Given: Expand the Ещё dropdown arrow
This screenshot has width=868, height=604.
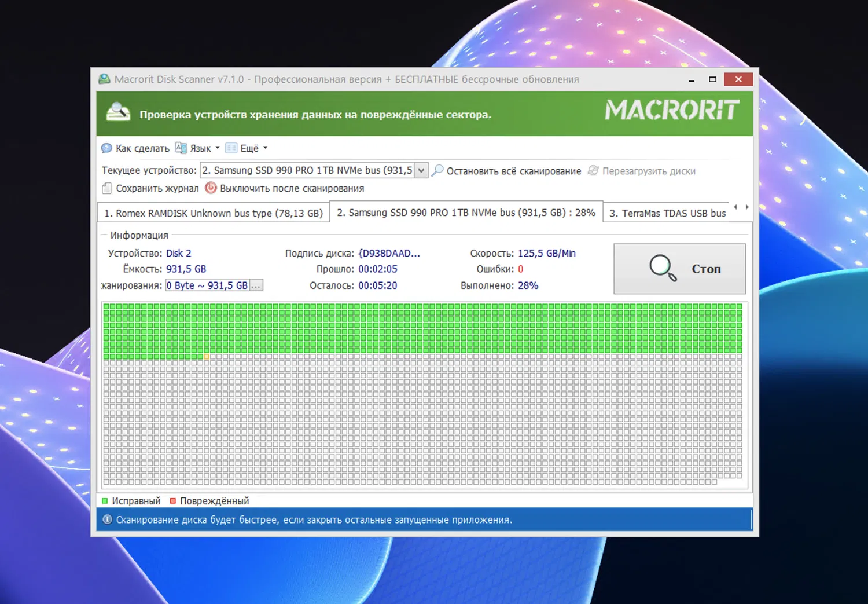Looking at the screenshot, I should 264,148.
